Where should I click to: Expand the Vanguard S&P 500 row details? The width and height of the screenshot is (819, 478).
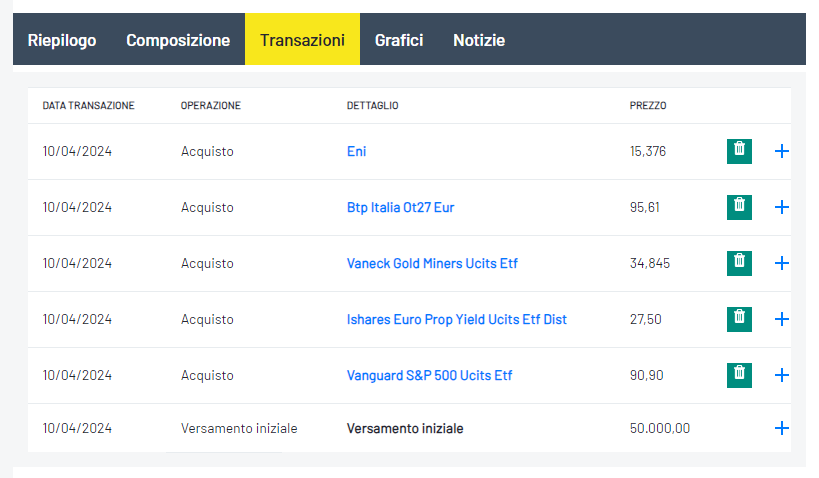(781, 375)
